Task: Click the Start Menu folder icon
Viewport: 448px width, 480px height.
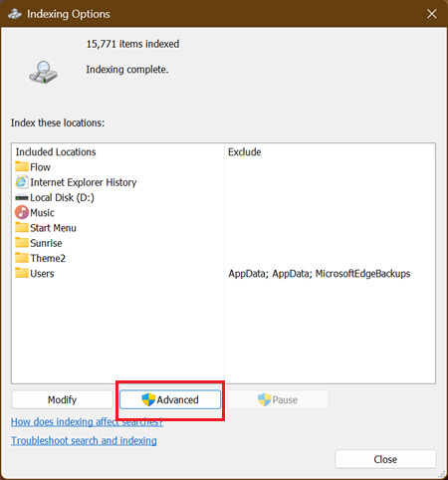Action: [x=22, y=228]
